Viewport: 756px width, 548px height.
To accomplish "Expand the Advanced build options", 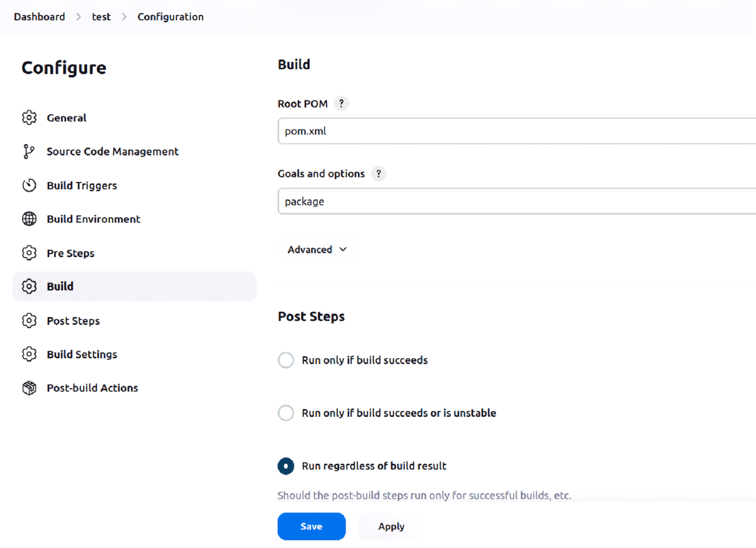I will coord(317,249).
